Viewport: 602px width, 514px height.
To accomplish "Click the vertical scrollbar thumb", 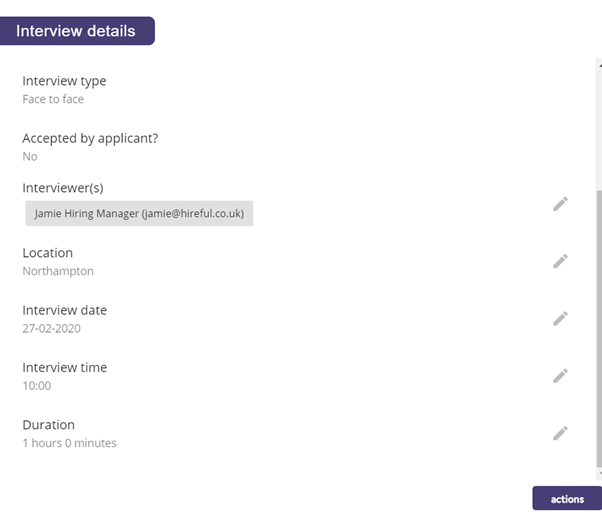I will point(599,328).
